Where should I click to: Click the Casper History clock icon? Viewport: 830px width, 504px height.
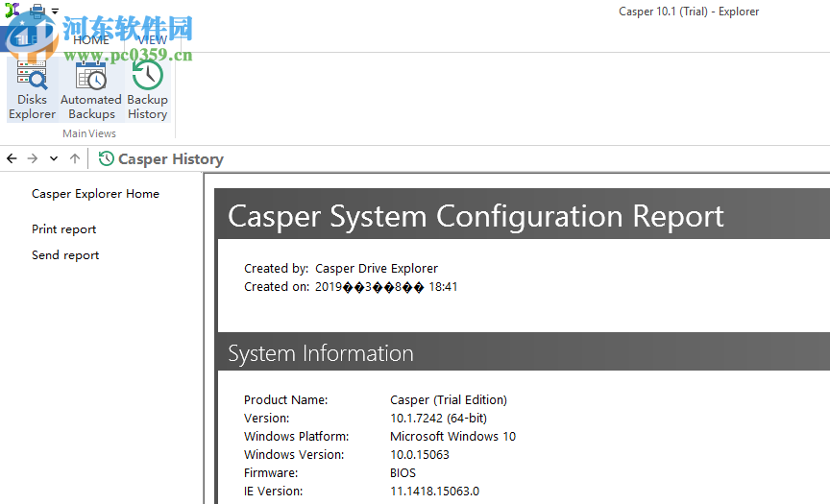pyautogui.click(x=106, y=158)
